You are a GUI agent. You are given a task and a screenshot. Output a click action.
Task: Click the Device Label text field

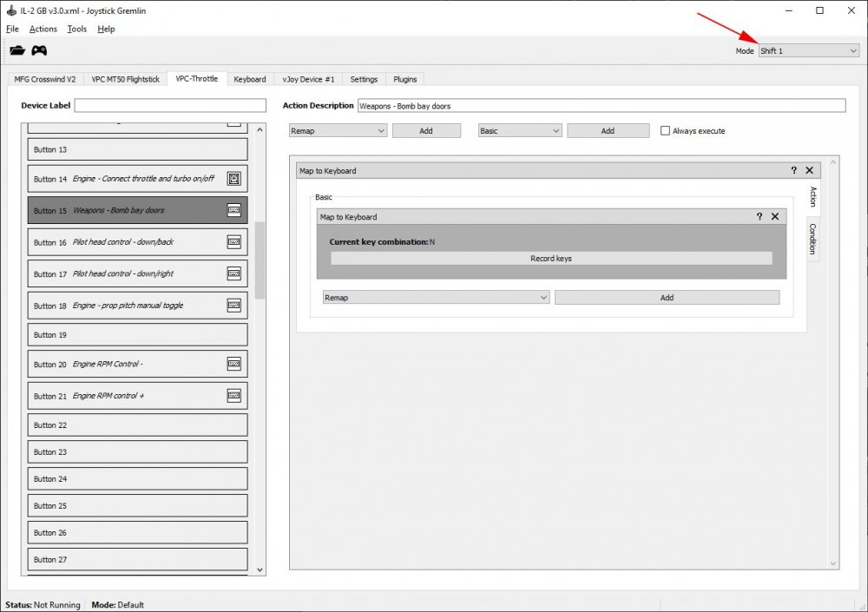pyautogui.click(x=170, y=106)
